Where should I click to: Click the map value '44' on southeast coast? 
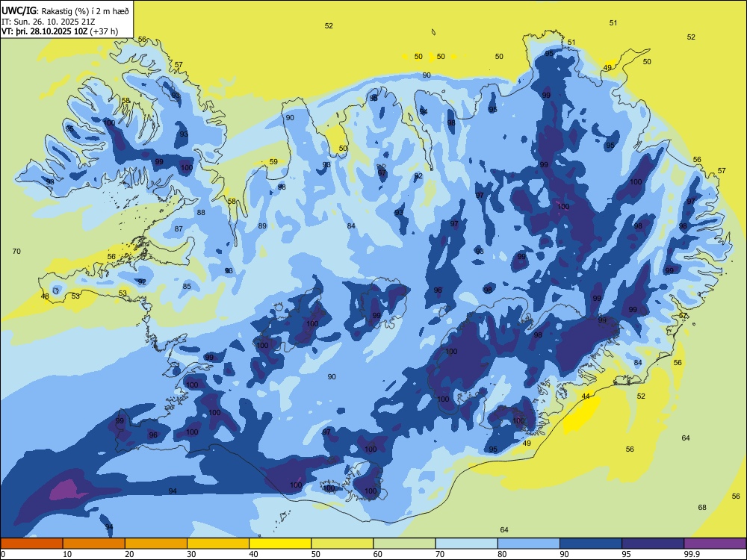586,396
